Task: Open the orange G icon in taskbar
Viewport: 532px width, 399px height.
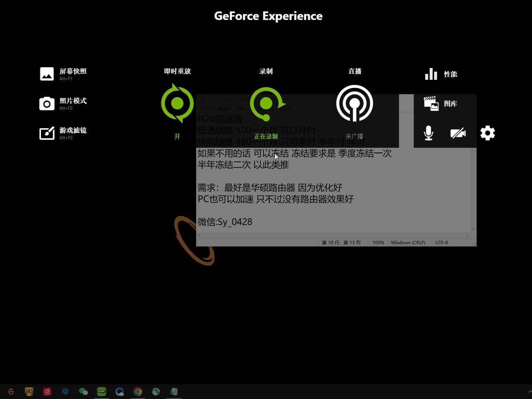Action: coord(11,392)
